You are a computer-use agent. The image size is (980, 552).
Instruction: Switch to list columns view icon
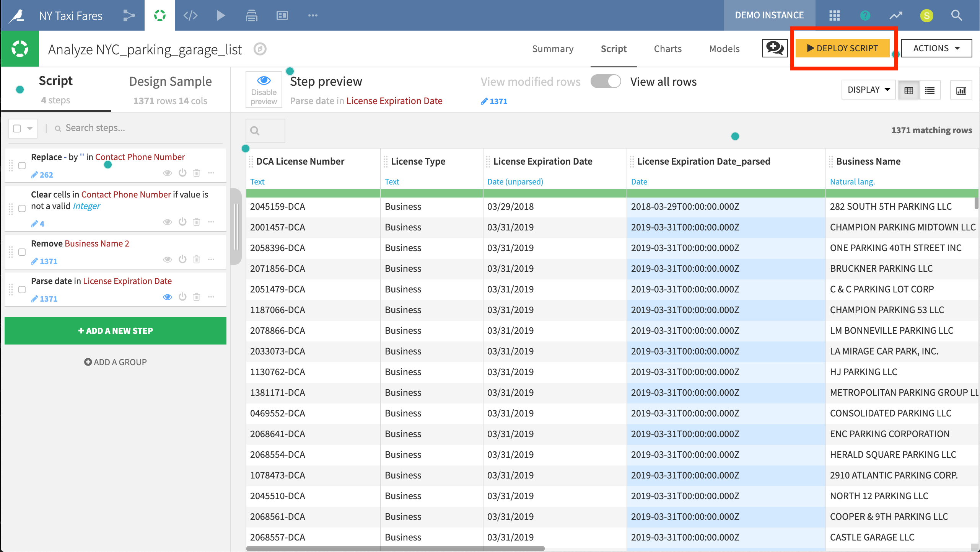(x=930, y=90)
